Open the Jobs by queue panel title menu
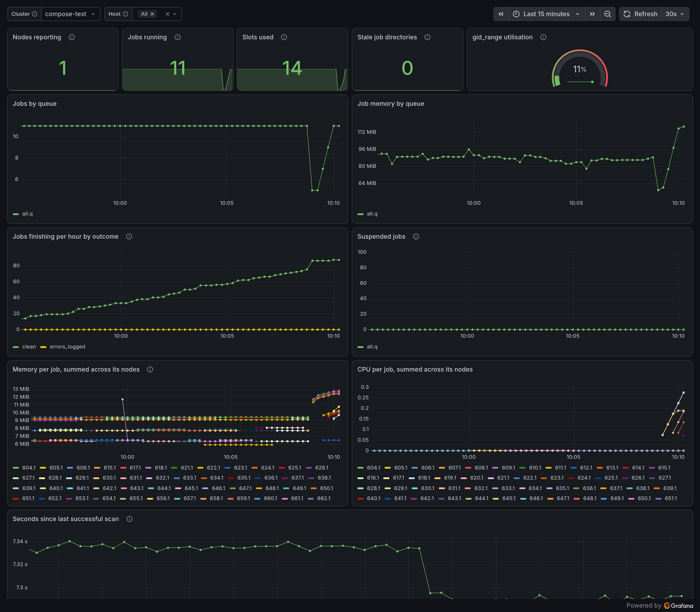Viewport: 700px width, 612px height. point(35,104)
